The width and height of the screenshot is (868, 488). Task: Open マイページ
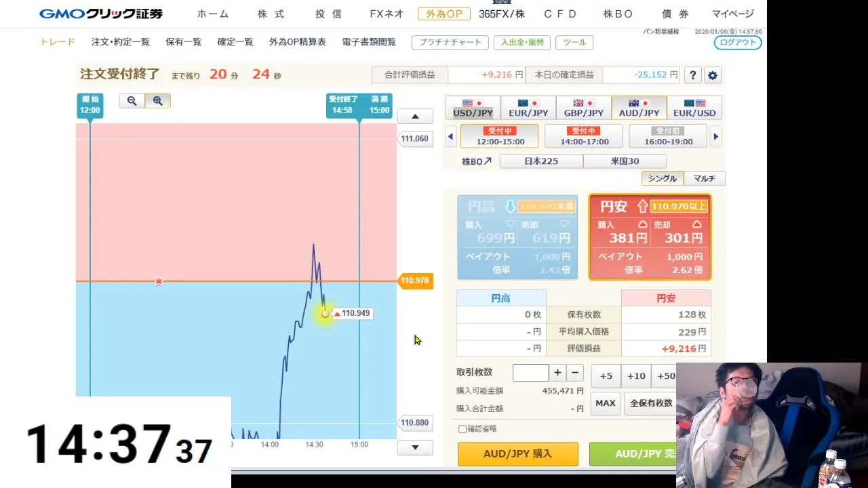pos(733,14)
